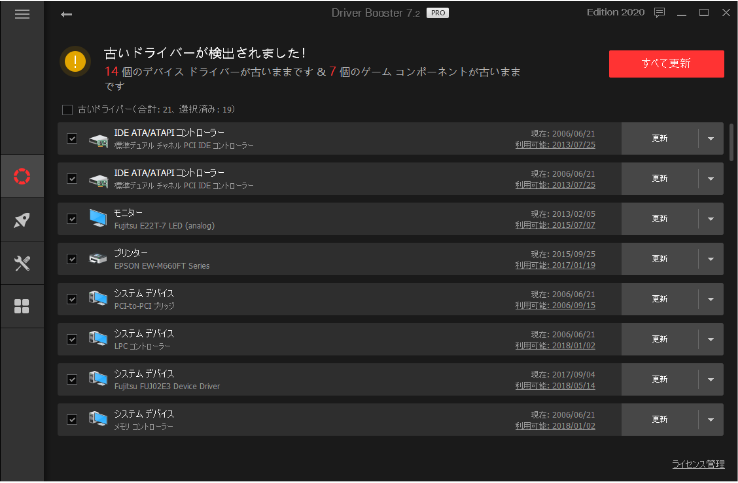Expand dropdown arrow for Fujitsu FUJ02E3 row
This screenshot has height=483, width=738.
pyautogui.click(x=711, y=379)
